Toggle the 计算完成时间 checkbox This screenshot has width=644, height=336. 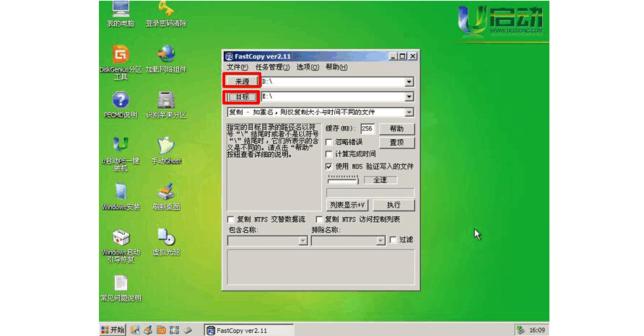[x=329, y=154]
